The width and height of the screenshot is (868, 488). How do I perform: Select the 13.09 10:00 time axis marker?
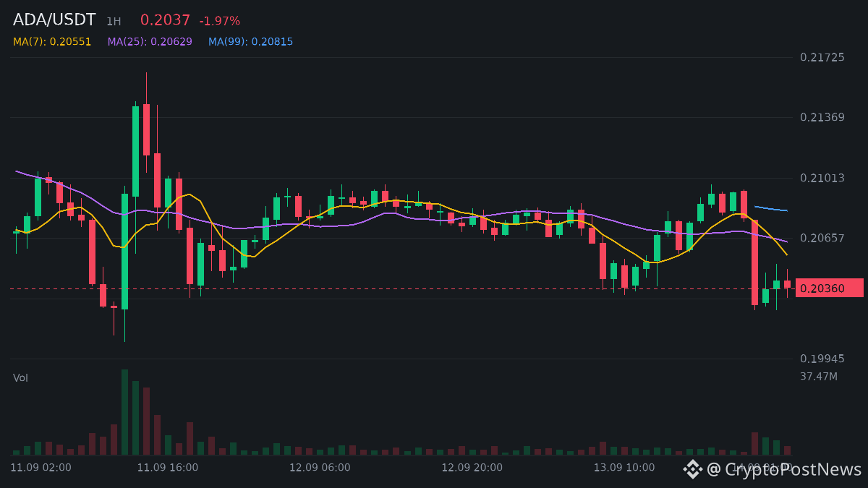(624, 468)
